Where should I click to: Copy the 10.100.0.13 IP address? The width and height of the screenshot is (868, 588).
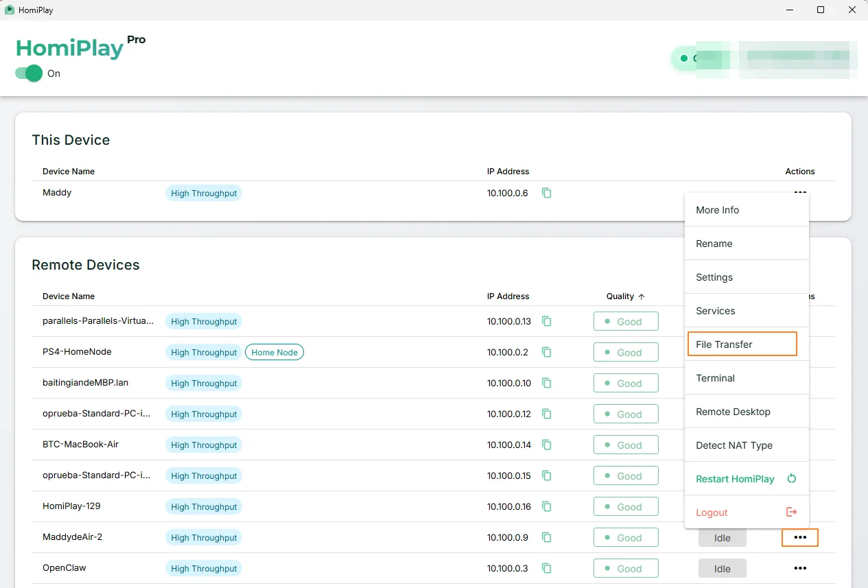pyautogui.click(x=546, y=321)
